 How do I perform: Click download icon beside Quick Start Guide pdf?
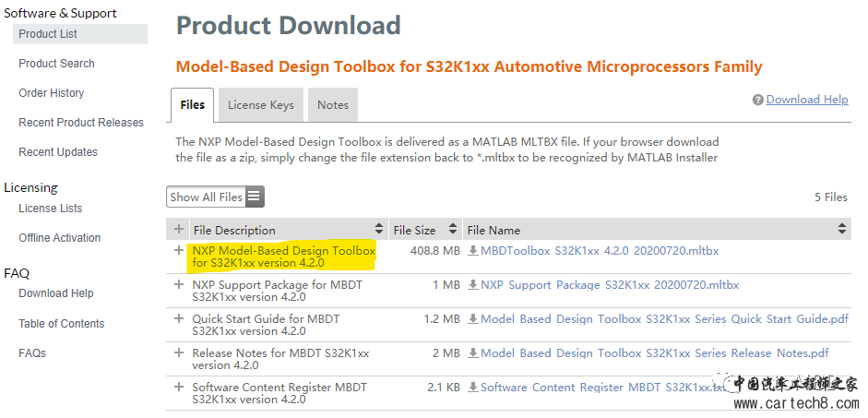(x=473, y=319)
